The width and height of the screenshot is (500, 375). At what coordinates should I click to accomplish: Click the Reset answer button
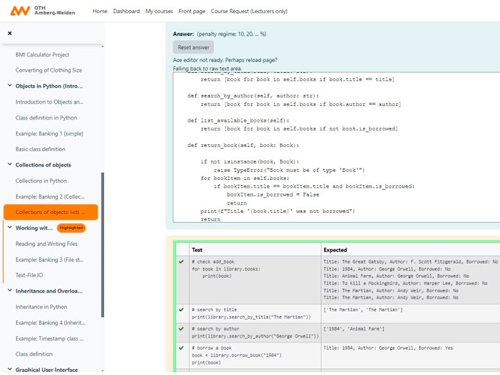coord(193,47)
